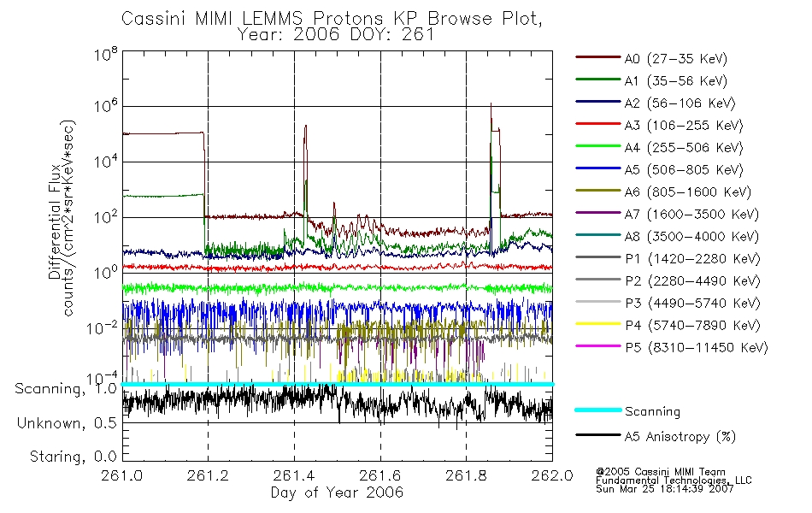Click the A1 (35-56 KeV) legend label
Viewport: 812px width, 513px height.
(x=676, y=81)
